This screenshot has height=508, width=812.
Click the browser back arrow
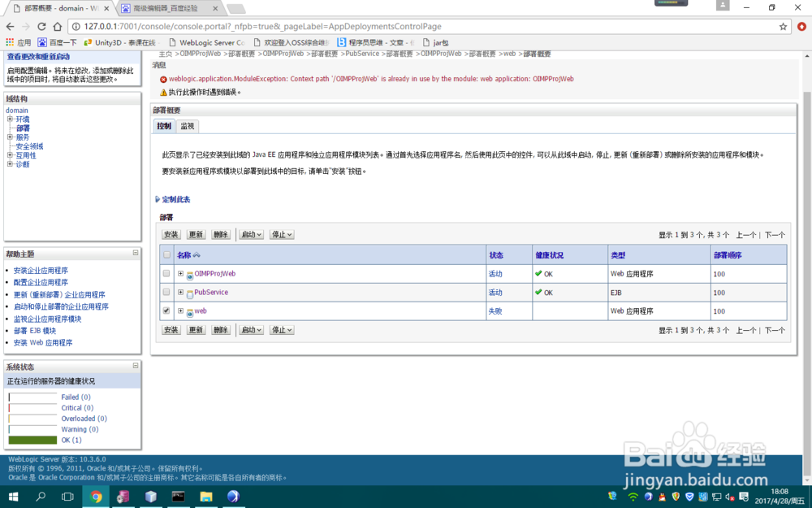tap(11, 27)
